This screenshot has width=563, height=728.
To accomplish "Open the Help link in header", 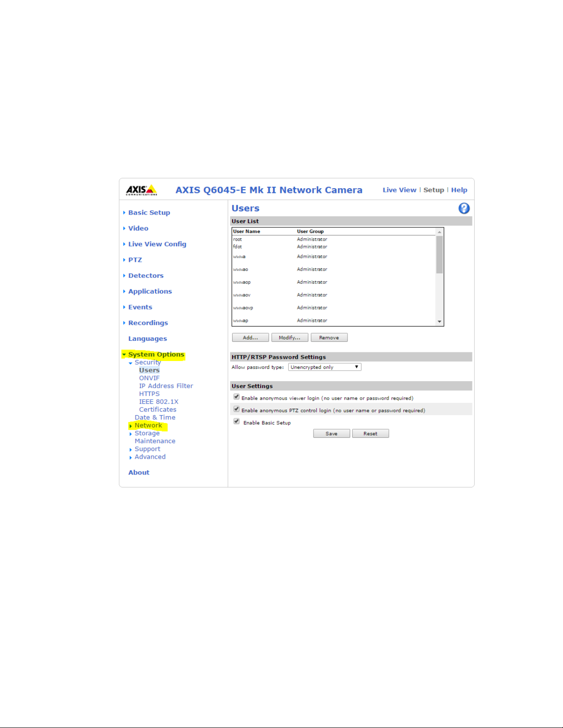I will 459,190.
